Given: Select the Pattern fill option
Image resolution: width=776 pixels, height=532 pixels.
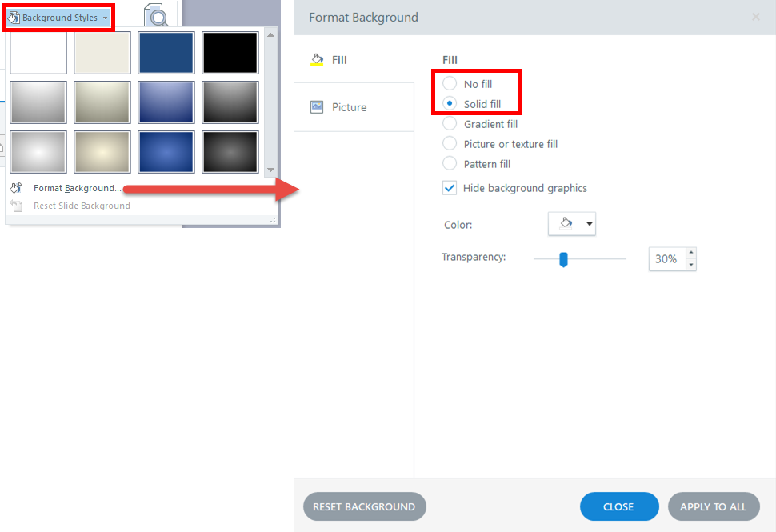Looking at the screenshot, I should (x=450, y=163).
